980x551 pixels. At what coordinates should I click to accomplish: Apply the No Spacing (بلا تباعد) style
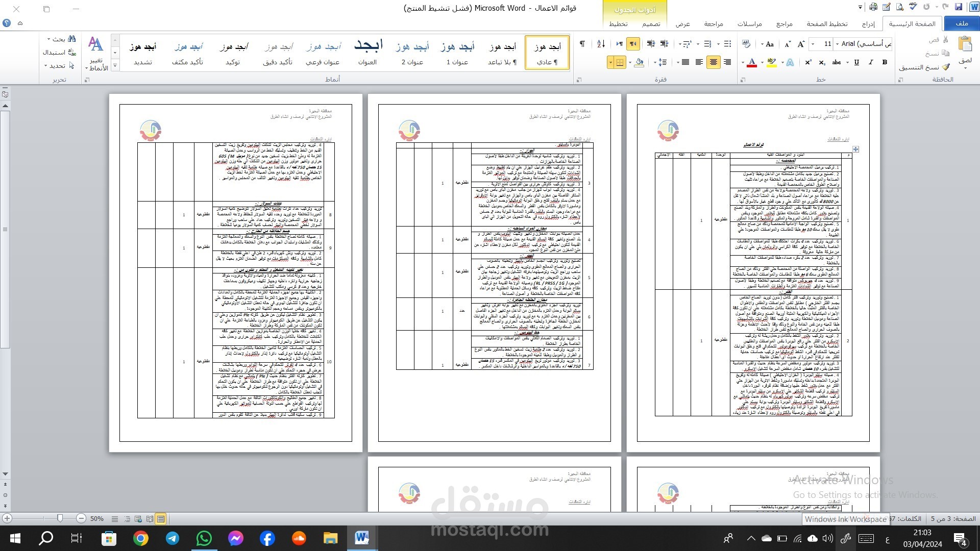[502, 53]
